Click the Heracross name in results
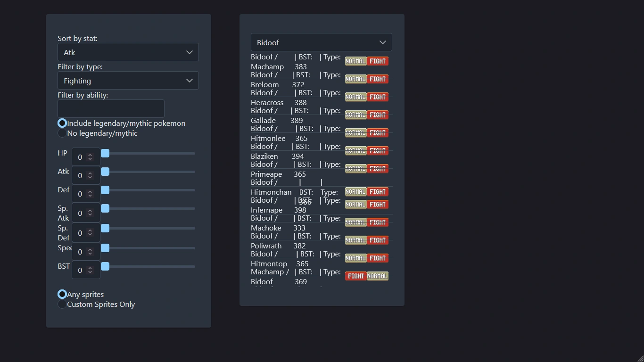644x362 pixels. pyautogui.click(x=267, y=103)
